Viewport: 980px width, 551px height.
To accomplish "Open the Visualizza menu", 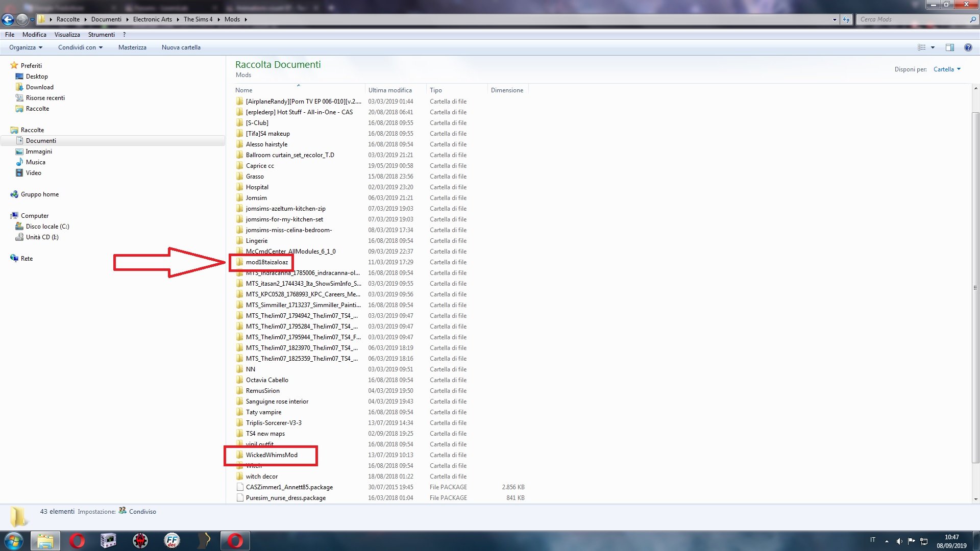I will pyautogui.click(x=67, y=35).
